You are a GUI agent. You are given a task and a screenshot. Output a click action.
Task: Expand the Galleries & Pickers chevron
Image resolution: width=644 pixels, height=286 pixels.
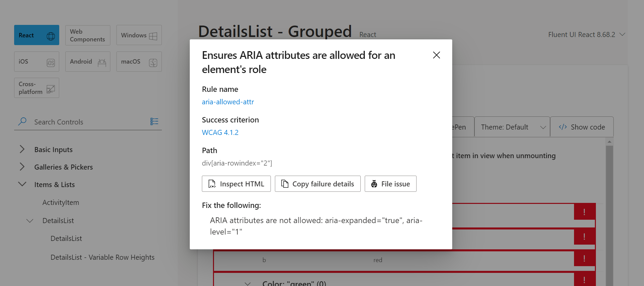22,167
